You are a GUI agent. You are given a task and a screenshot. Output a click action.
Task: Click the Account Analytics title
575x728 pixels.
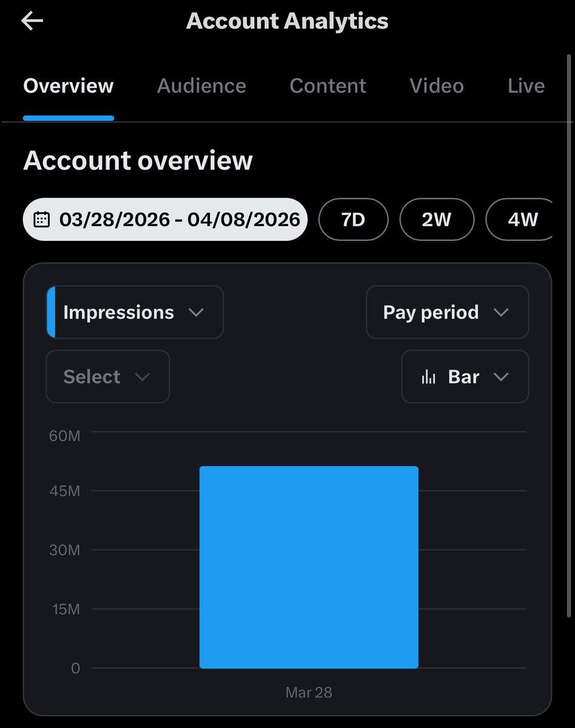tap(287, 21)
